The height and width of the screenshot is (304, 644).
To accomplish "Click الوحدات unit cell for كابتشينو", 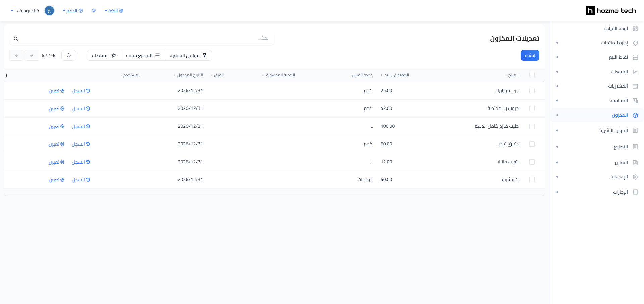I will [365, 180].
